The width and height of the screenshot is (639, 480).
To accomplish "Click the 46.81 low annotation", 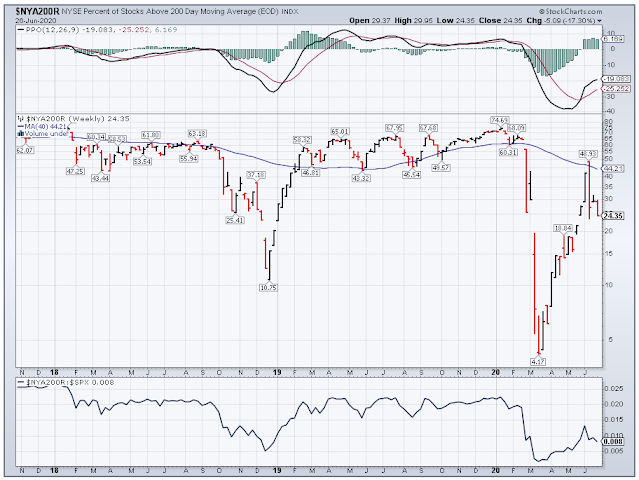I will (x=311, y=173).
